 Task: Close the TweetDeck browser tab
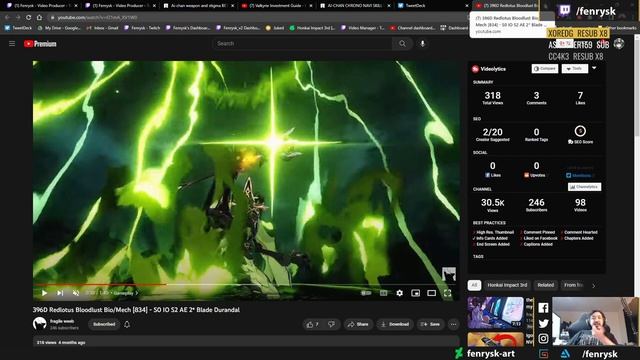click(x=467, y=6)
